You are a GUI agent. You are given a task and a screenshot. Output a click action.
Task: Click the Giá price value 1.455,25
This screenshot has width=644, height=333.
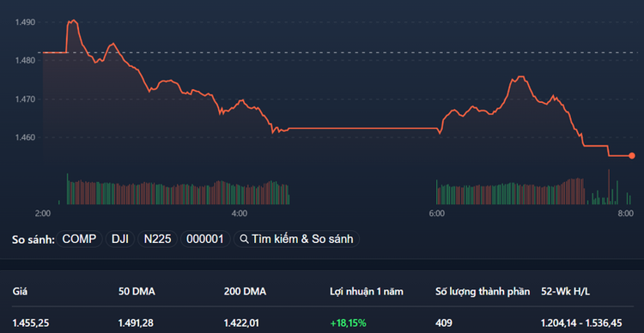pos(31,324)
